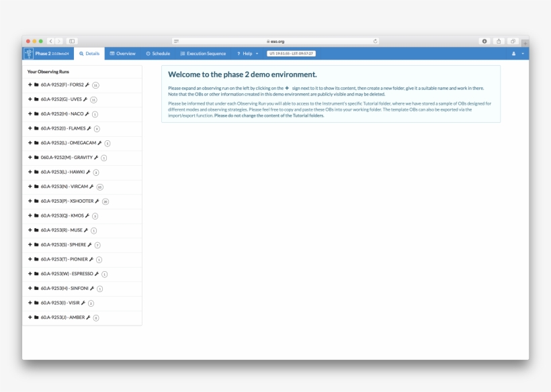Click the browser back arrow

click(52, 40)
